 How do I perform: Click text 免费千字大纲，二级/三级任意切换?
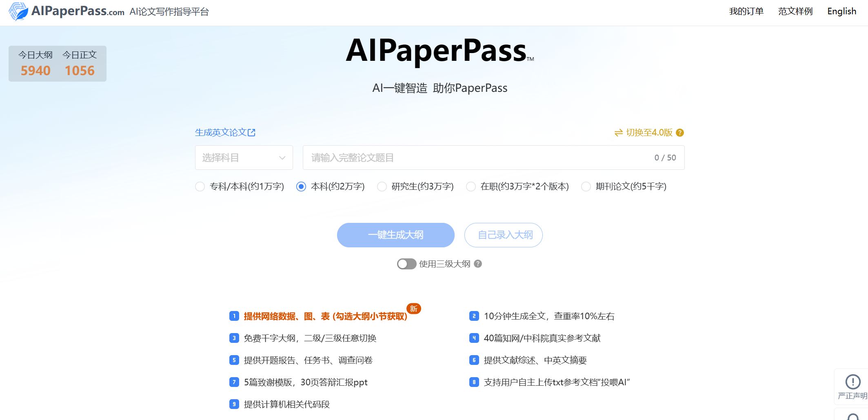310,338
